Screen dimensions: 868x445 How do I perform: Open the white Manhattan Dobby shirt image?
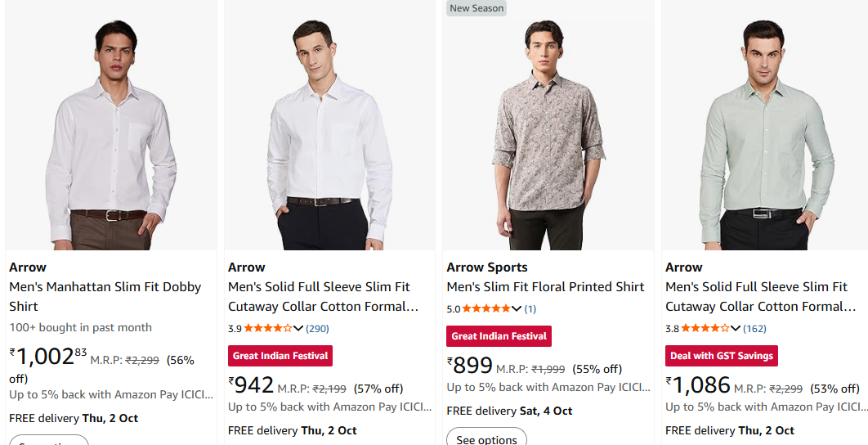(x=111, y=135)
